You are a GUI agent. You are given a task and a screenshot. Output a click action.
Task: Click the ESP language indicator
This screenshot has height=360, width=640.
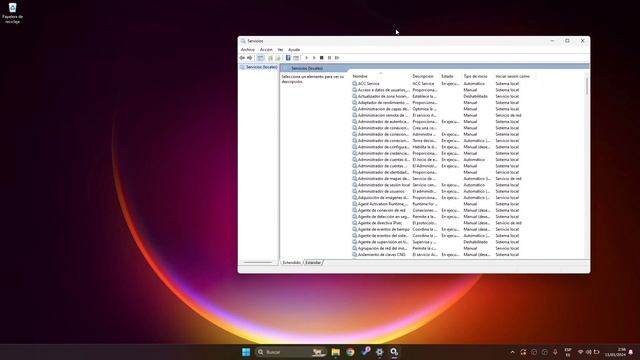[x=568, y=352]
